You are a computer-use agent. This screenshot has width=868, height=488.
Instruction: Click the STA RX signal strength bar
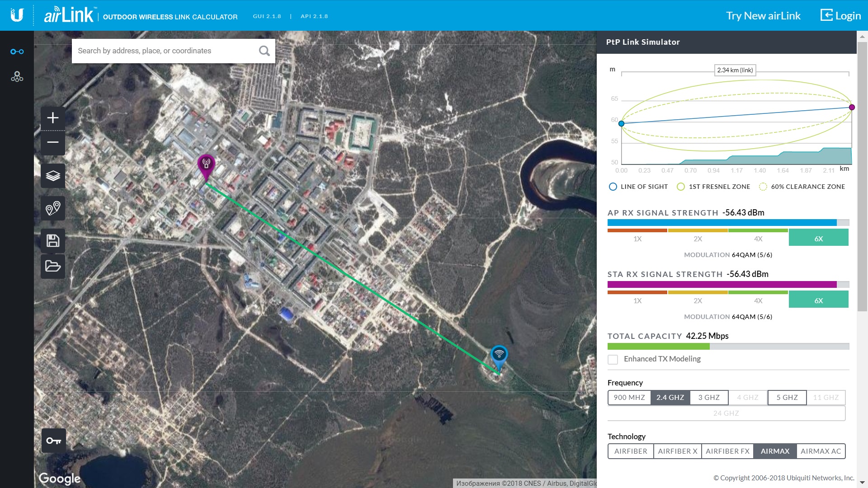(x=728, y=285)
